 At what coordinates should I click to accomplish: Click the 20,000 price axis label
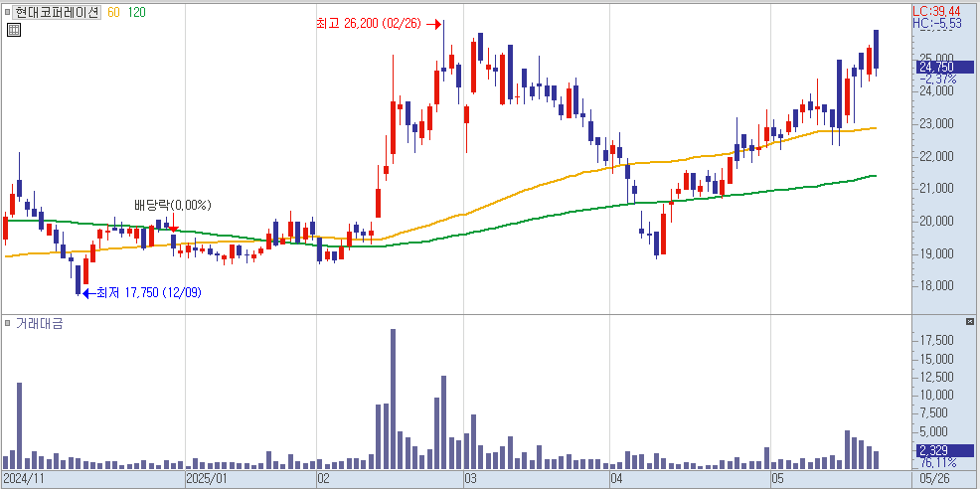935,222
